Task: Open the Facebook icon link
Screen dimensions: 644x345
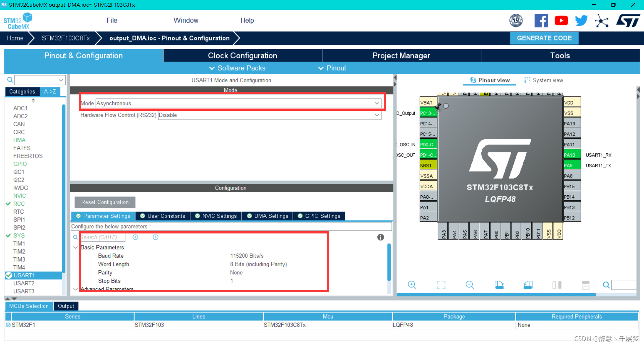Action: (x=541, y=21)
